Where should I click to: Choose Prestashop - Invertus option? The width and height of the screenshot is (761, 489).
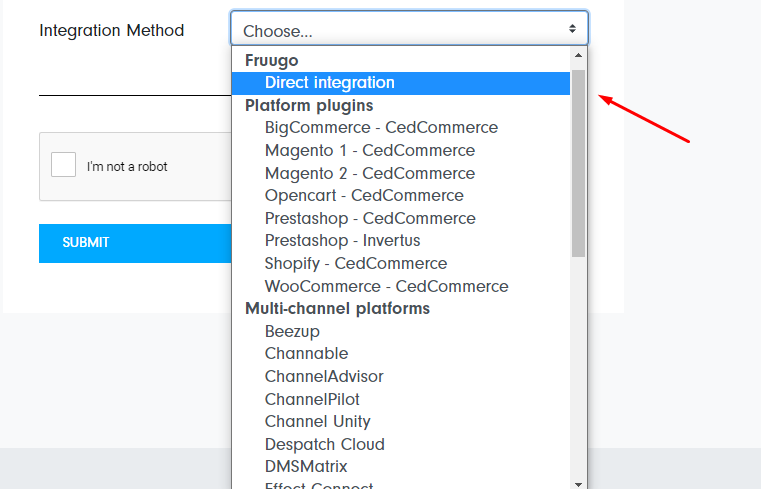pyautogui.click(x=400, y=241)
